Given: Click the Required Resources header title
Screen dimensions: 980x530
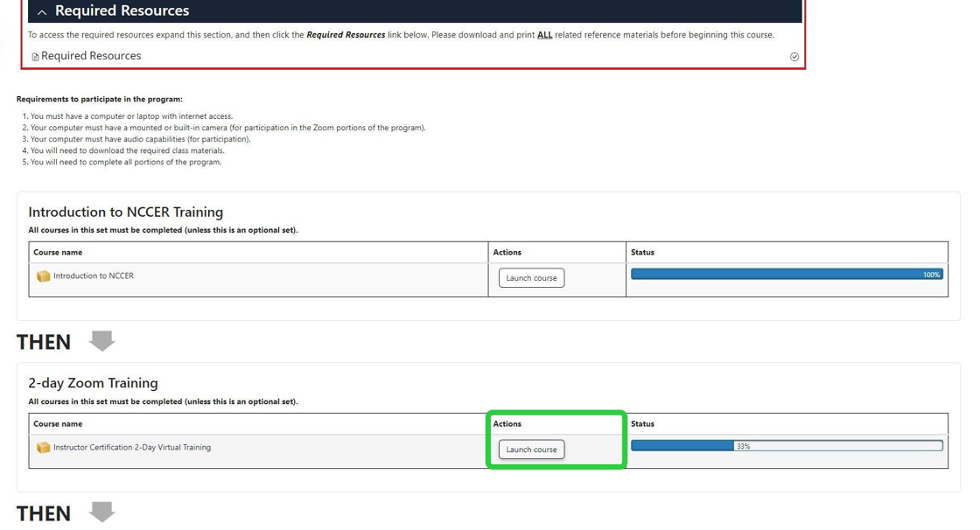Looking at the screenshot, I should [x=122, y=11].
